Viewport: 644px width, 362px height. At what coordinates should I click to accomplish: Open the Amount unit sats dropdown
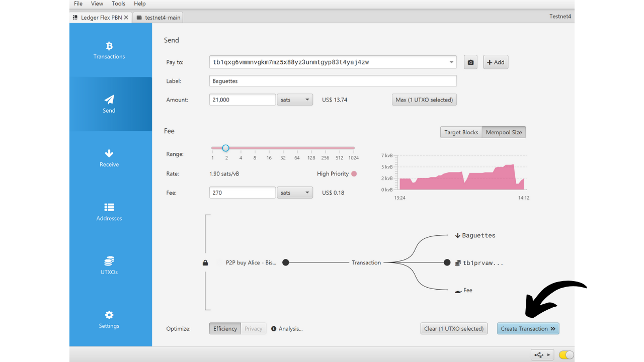295,100
